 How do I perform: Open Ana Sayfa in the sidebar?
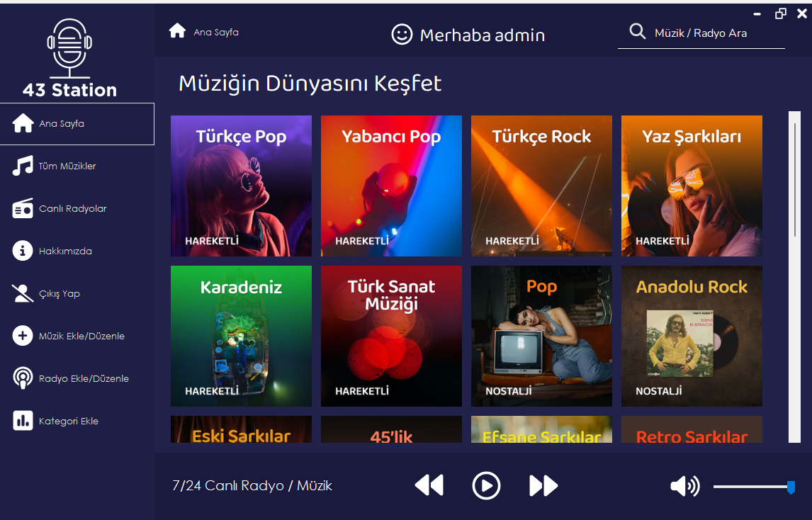coord(77,124)
